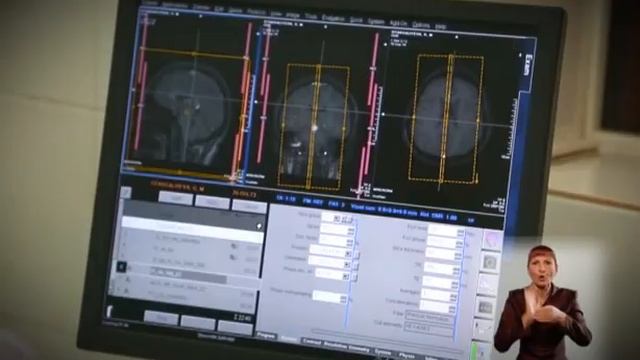
Task: Click the first button below the protocol queue
Action: tap(161, 317)
